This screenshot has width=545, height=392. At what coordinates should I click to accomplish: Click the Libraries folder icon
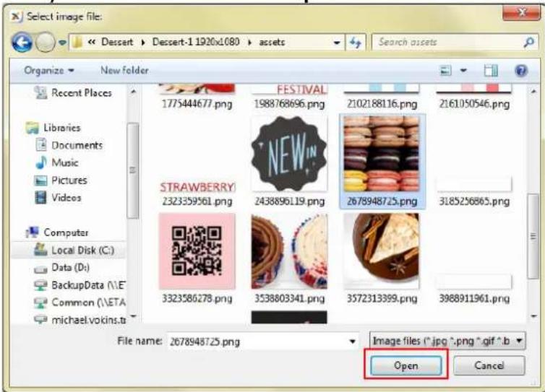tap(33, 128)
